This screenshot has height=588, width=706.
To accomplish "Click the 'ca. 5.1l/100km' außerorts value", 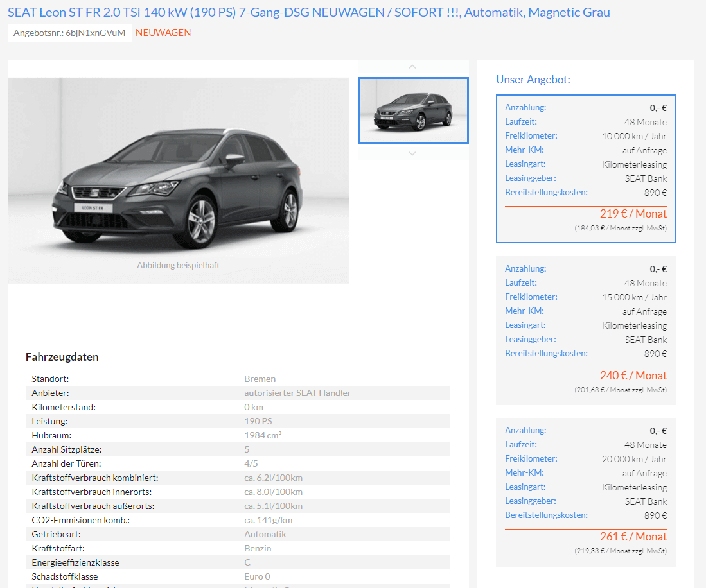I will click(x=273, y=506).
